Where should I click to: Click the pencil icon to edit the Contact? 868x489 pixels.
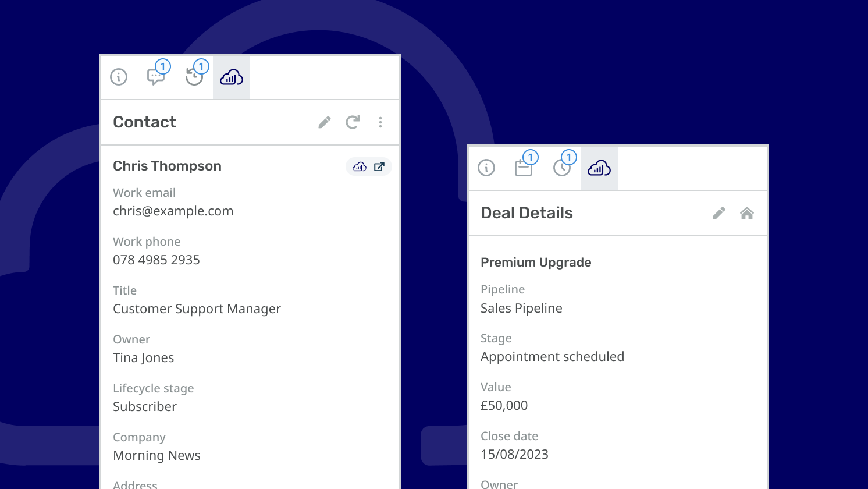tap(324, 122)
